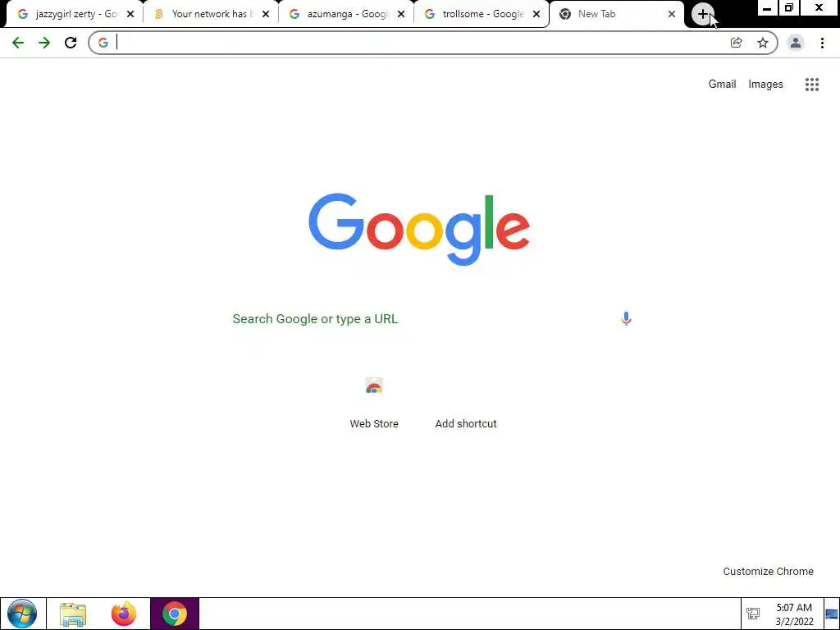Viewport: 840px width, 630px height.
Task: Open the network tray icon
Action: point(753,614)
